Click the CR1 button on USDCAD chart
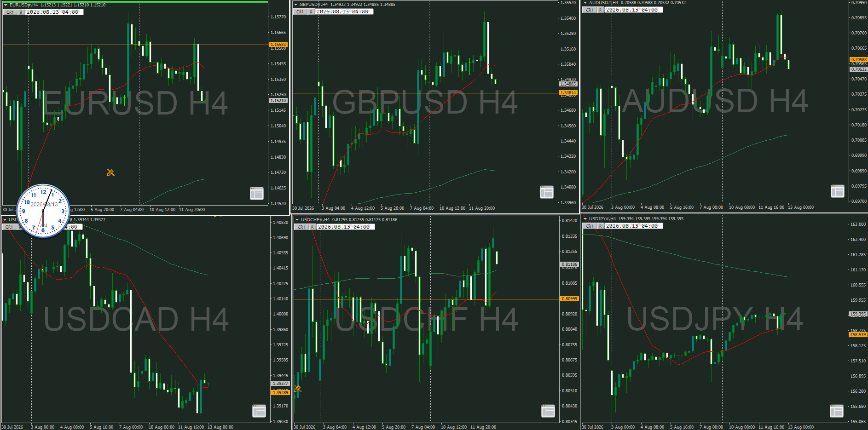This screenshot has width=868, height=430. 9,227
